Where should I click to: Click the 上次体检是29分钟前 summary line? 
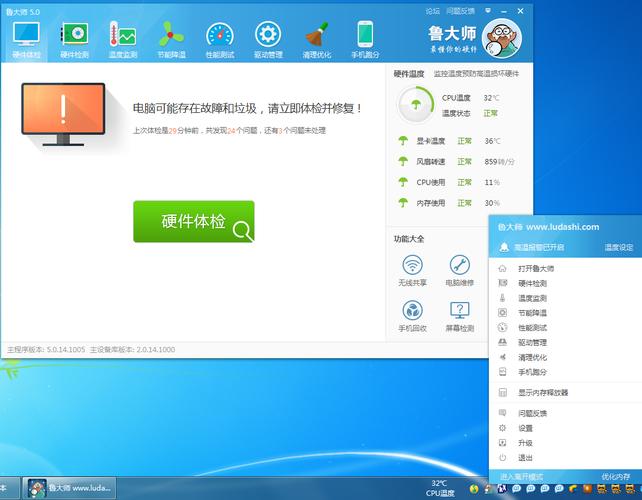click(x=229, y=131)
